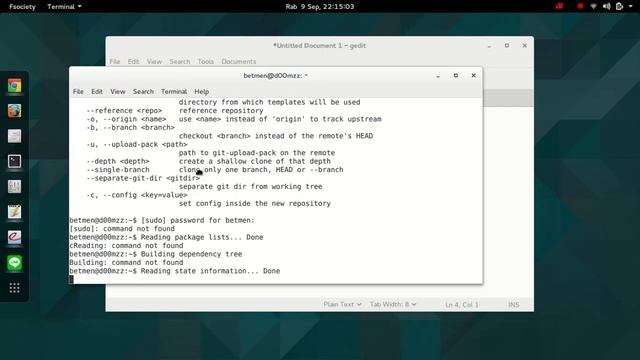Open the file manager dock icon

(14, 136)
